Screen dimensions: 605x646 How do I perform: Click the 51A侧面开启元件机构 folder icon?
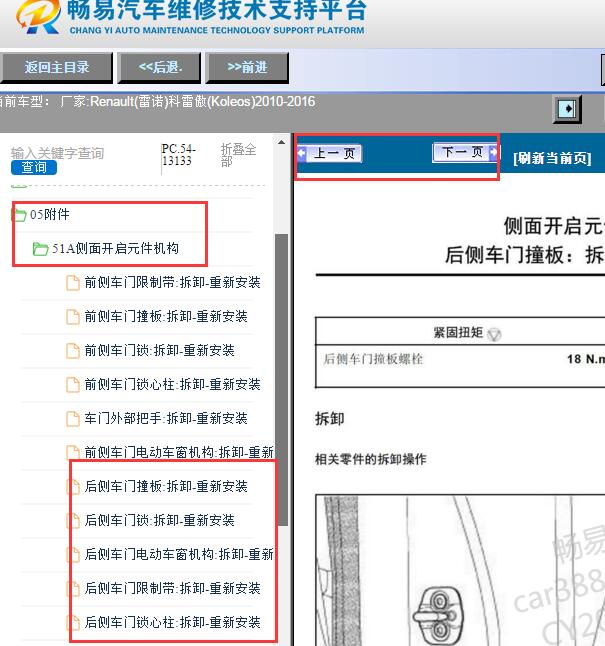40,249
